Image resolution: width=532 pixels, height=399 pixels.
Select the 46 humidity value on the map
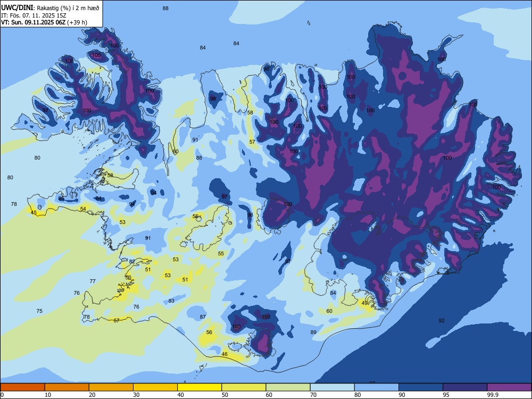coord(225,354)
